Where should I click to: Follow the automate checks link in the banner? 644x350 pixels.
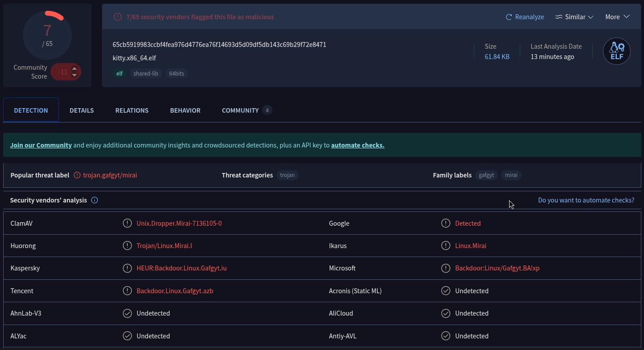(358, 145)
